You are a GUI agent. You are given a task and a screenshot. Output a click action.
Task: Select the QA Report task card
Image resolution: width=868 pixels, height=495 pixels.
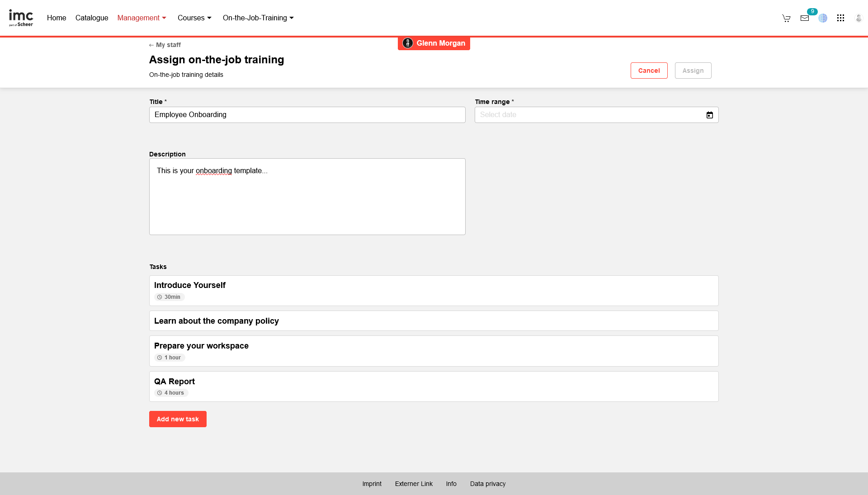pyautogui.click(x=434, y=386)
